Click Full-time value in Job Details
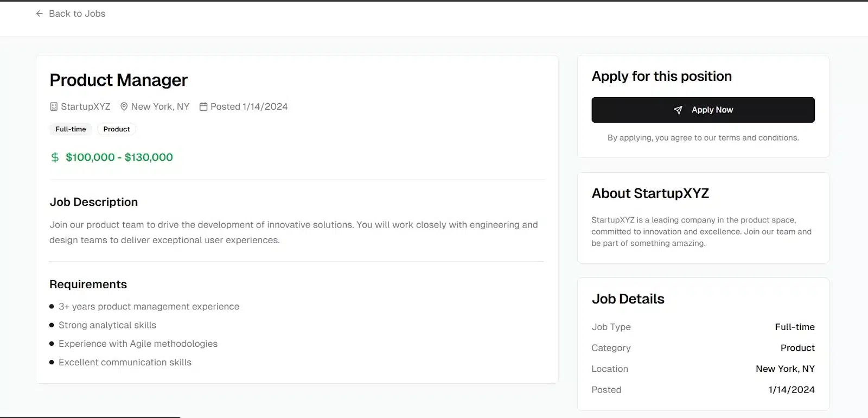 click(795, 327)
